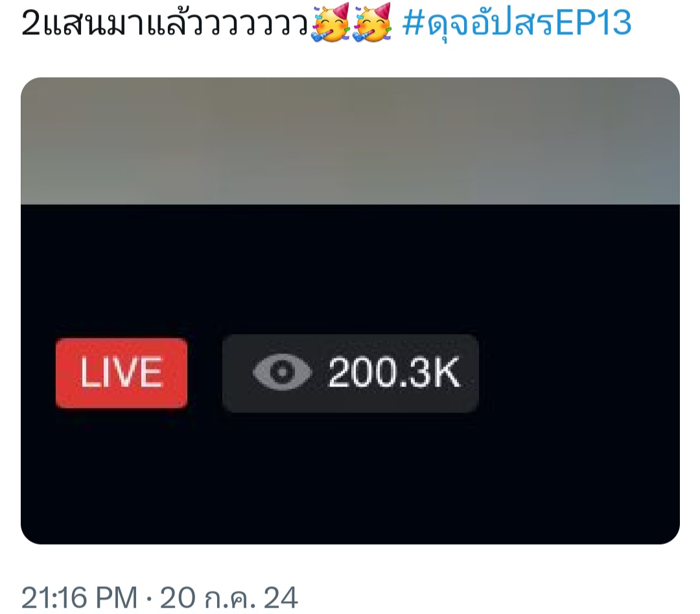Click the letter K in viewer count
The image size is (700, 614).
[x=445, y=372]
